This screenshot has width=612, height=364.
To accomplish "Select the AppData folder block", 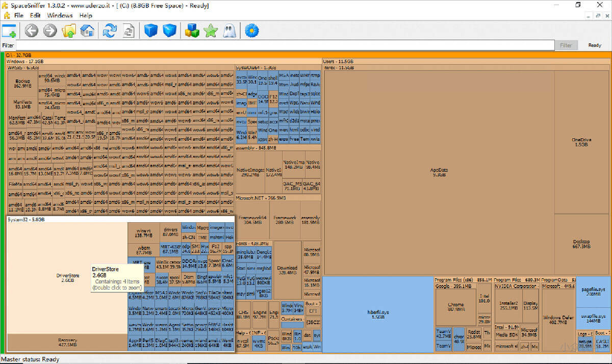I will pos(439,172).
